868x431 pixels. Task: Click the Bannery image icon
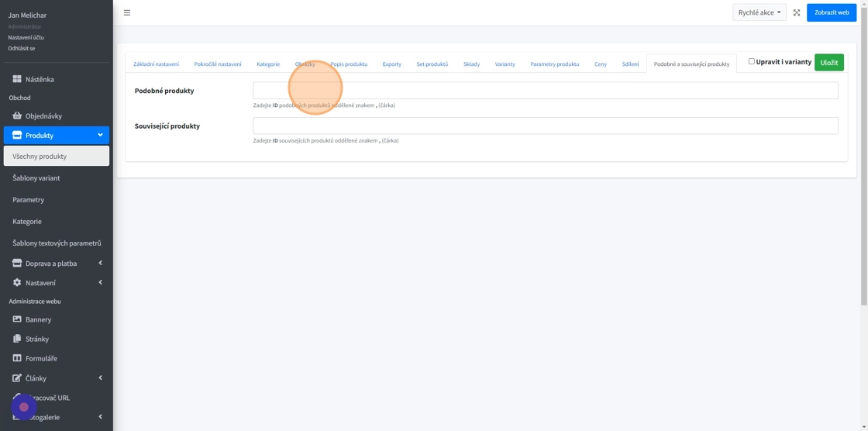pos(17,319)
